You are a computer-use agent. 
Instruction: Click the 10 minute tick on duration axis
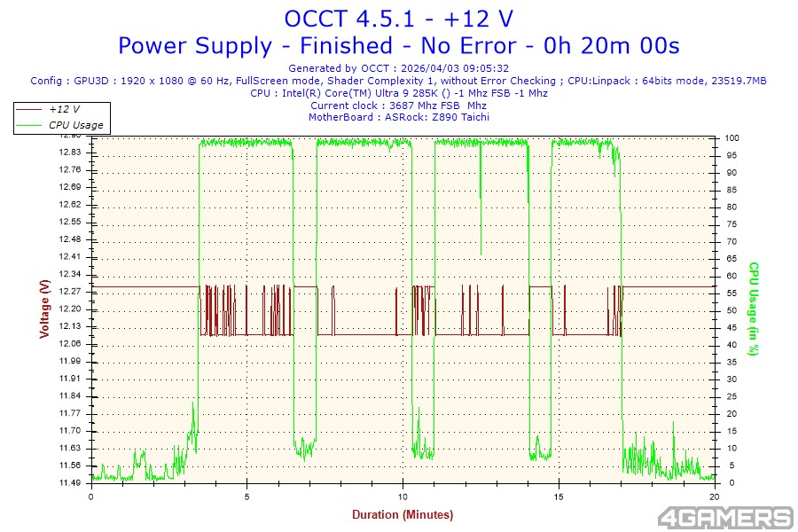pos(403,497)
